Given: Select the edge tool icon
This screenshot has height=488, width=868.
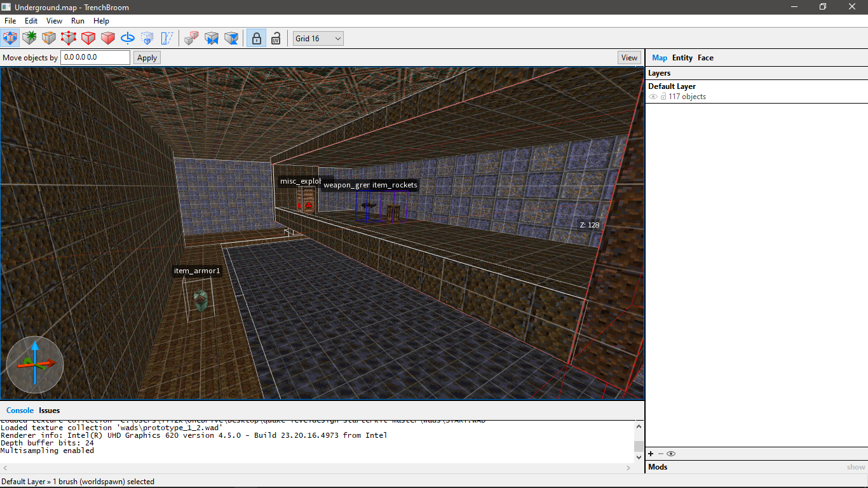Looking at the screenshot, I should [x=49, y=38].
